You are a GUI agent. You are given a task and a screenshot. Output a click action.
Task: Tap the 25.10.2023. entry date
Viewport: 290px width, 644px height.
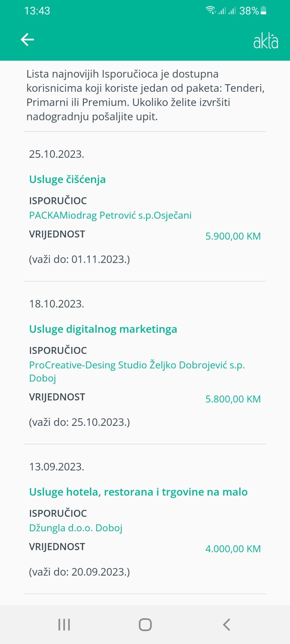coord(56,154)
